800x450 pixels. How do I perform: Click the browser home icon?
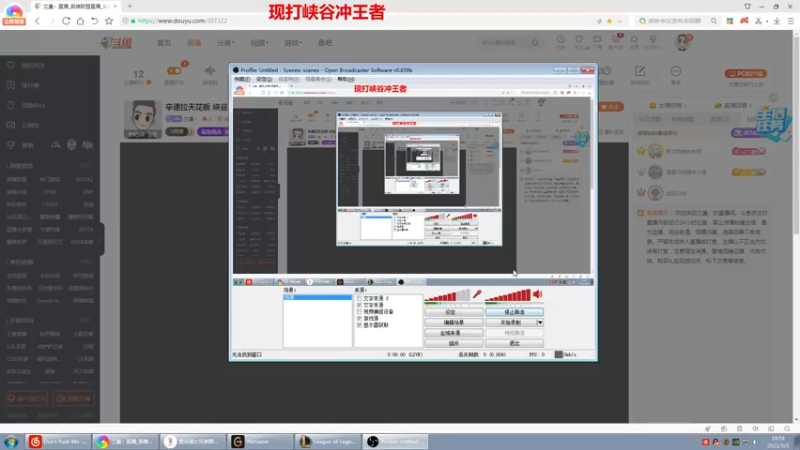(80, 21)
